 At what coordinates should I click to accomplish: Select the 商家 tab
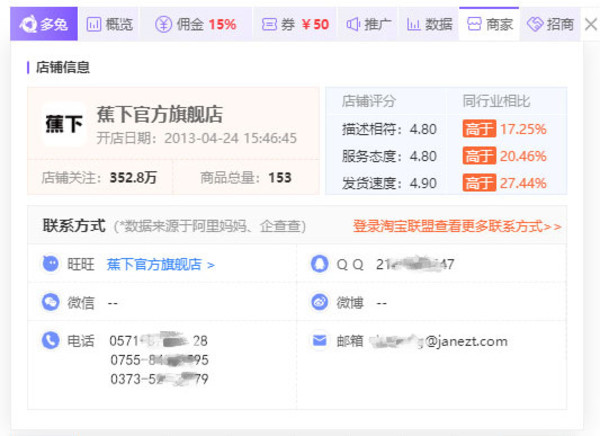click(x=489, y=24)
